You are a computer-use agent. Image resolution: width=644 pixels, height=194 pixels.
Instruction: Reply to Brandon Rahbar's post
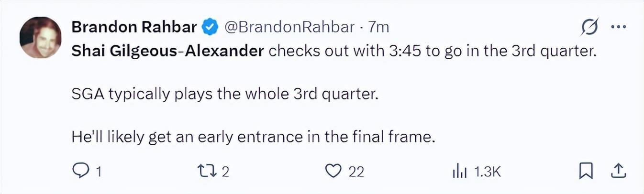click(80, 171)
